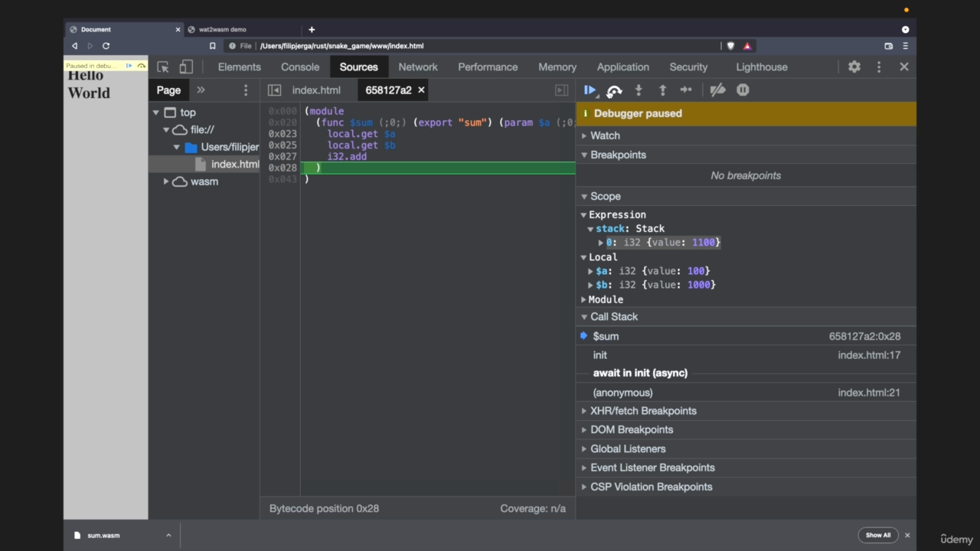
Task: Click the single step arrow icon
Action: [x=686, y=90]
